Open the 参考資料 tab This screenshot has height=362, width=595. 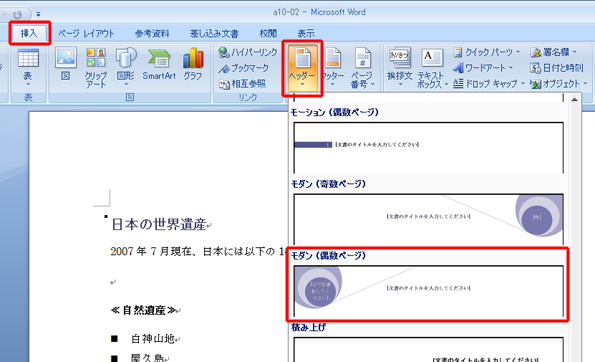click(x=152, y=33)
